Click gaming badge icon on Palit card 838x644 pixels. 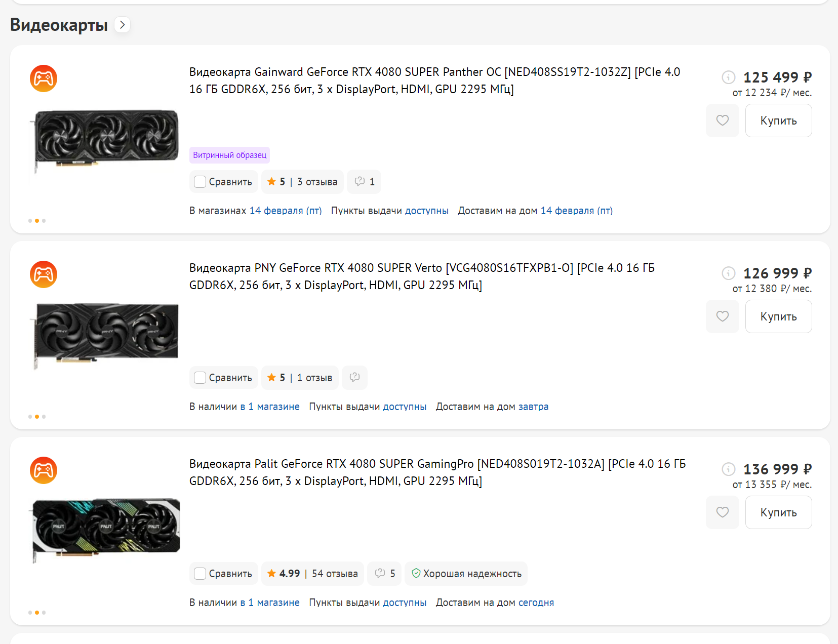click(x=44, y=470)
